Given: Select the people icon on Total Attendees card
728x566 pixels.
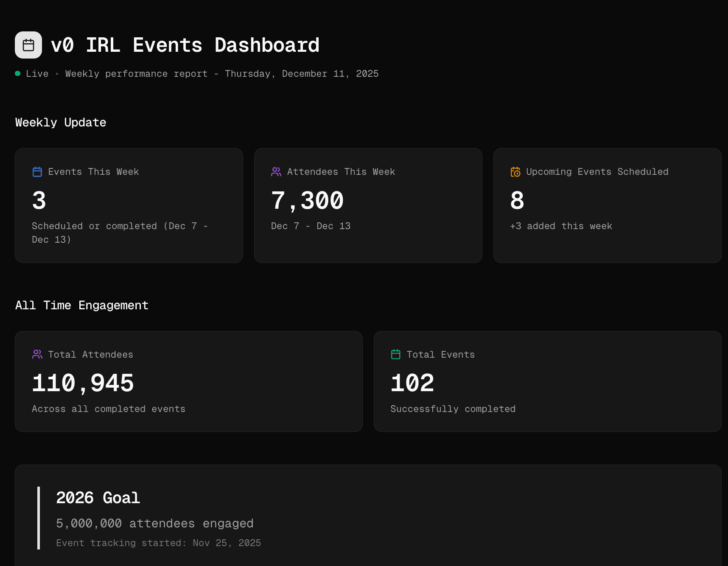Looking at the screenshot, I should tap(37, 354).
